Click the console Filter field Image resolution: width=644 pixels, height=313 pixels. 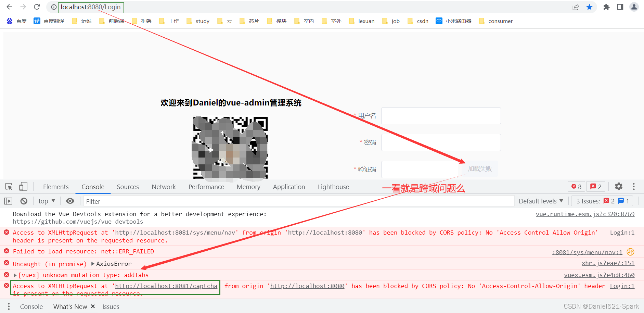299,201
